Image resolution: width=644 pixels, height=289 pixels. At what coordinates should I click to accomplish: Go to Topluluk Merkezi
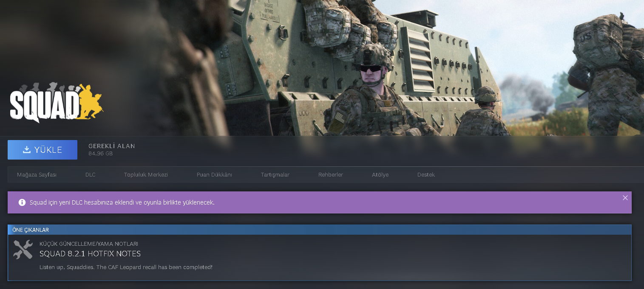(146, 175)
